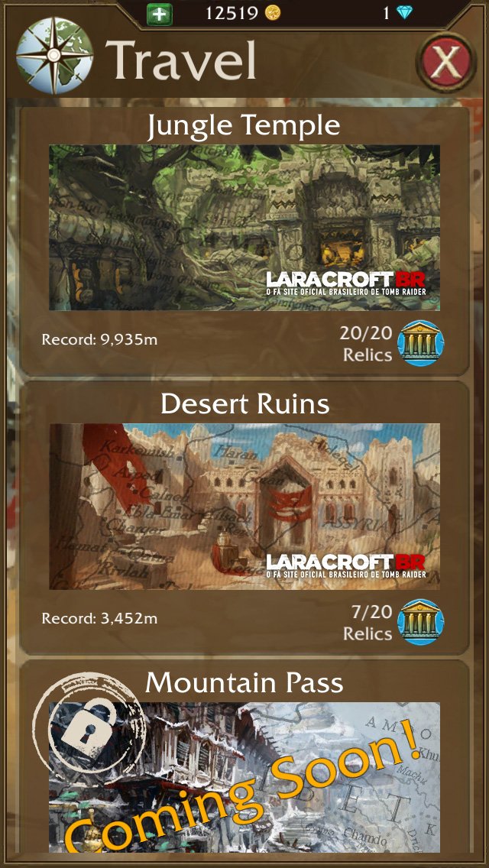Open the Desert Ruins relics museum icon
The image size is (489, 868).
pyautogui.click(x=423, y=623)
